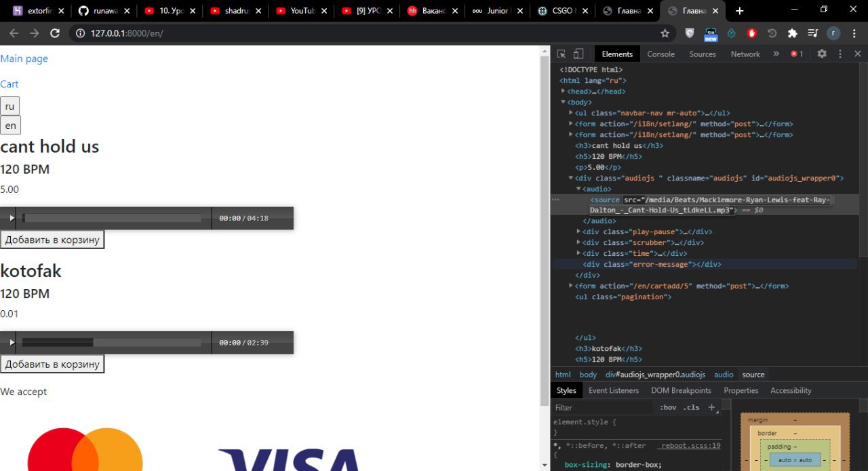Click the 'ru' language button
Viewport: 868px width, 471px height.
(x=9, y=107)
